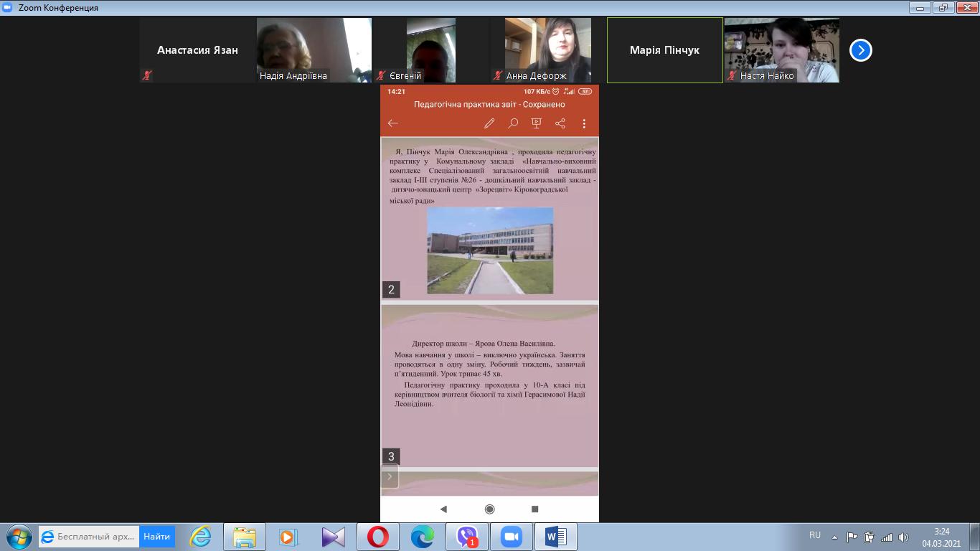Image resolution: width=980 pixels, height=551 pixels.
Task: Tap the back arrow in PowerPoint mobile
Action: click(392, 123)
